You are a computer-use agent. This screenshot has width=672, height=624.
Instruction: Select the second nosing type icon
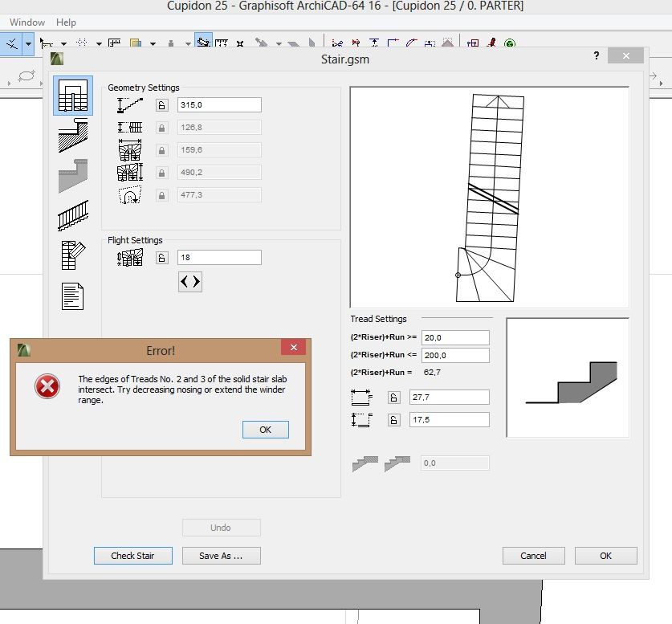tap(397, 463)
